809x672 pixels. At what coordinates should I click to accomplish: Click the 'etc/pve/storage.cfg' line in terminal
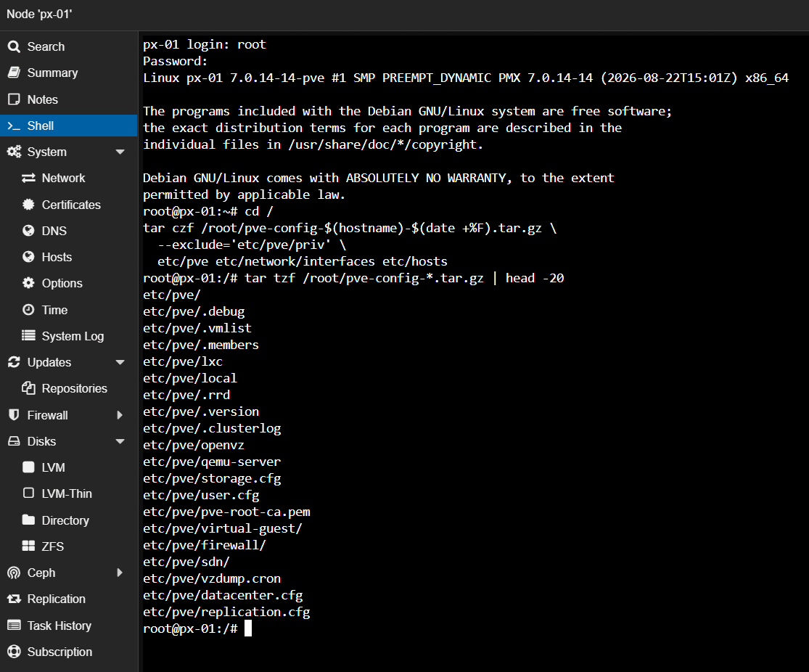coord(212,478)
